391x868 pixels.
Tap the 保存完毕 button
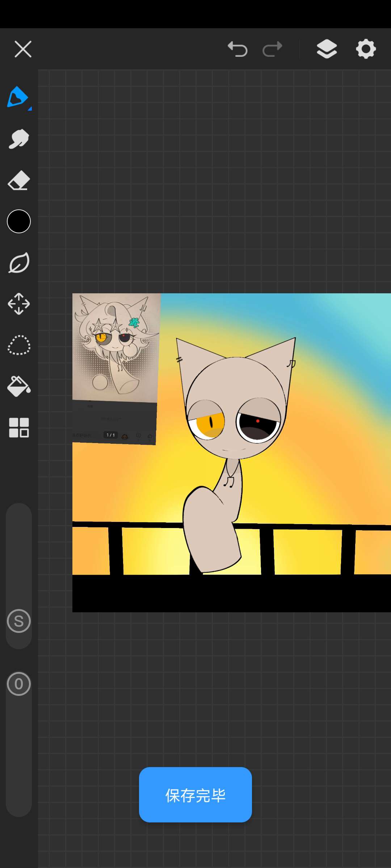point(195,795)
